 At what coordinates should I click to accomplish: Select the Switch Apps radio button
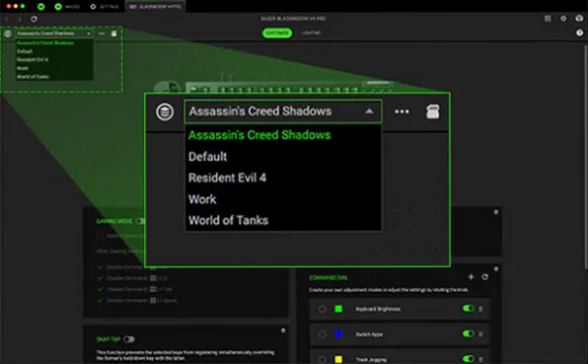coord(323,334)
